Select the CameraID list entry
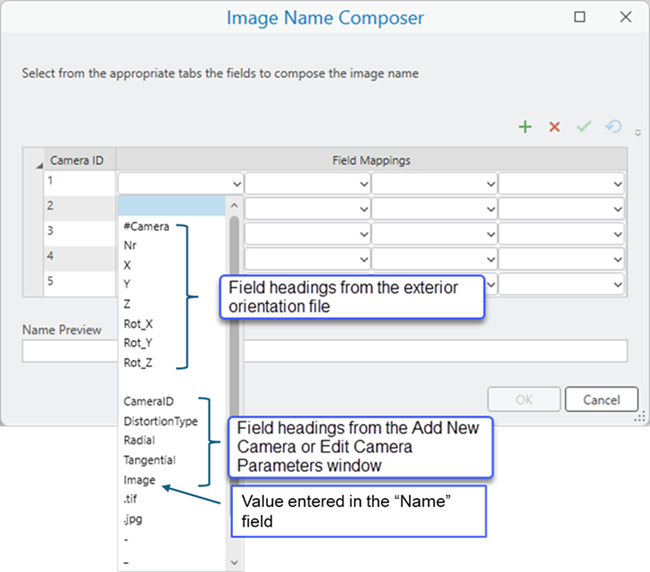 (x=149, y=401)
